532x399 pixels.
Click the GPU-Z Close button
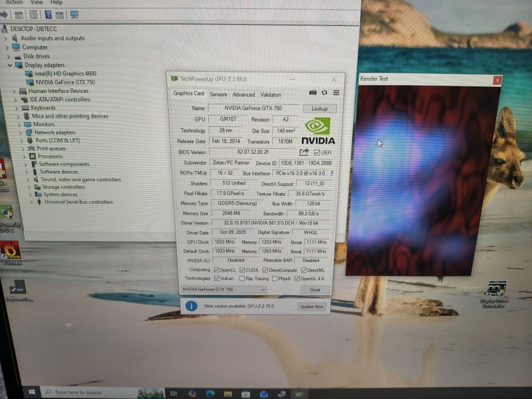click(x=315, y=290)
